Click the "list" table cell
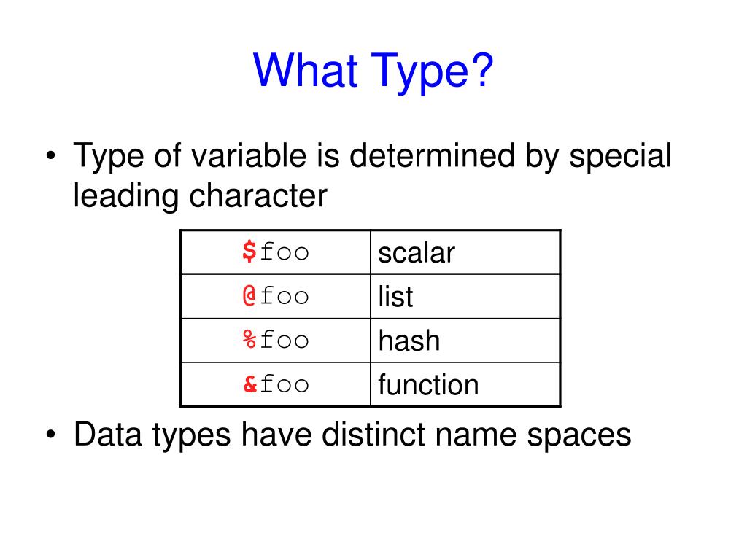 (465, 296)
